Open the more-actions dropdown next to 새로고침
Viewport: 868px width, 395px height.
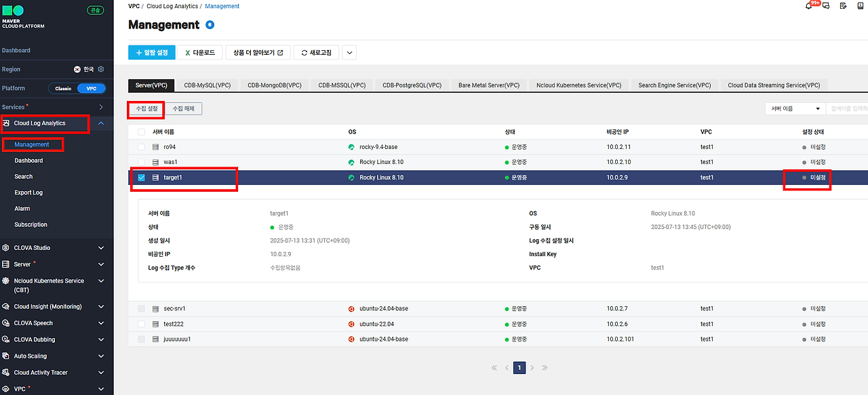[x=349, y=52]
